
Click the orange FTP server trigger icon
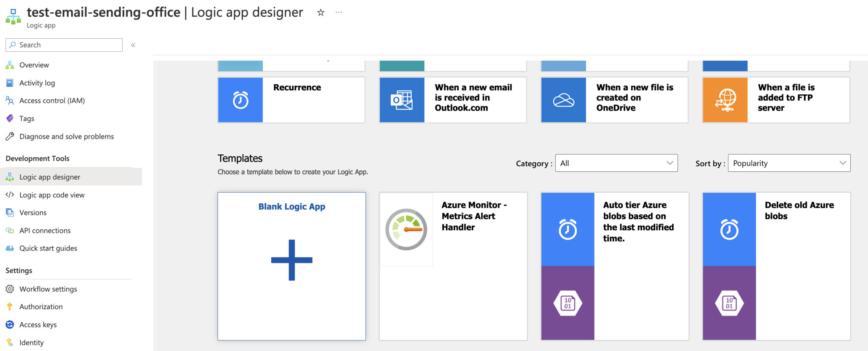tap(725, 100)
